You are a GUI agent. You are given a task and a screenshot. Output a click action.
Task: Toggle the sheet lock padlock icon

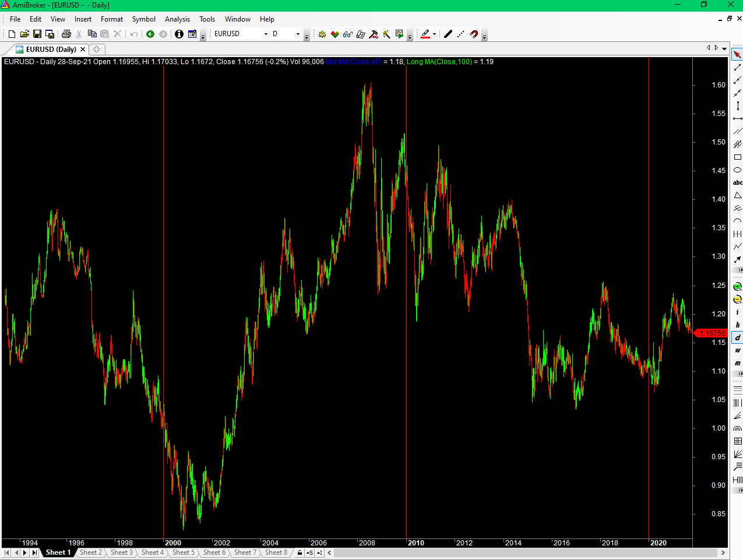(300, 552)
